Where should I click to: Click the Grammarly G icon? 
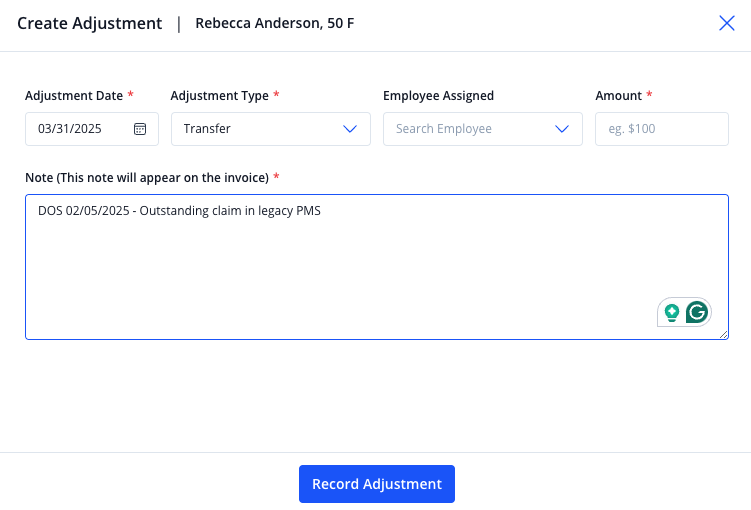click(697, 312)
